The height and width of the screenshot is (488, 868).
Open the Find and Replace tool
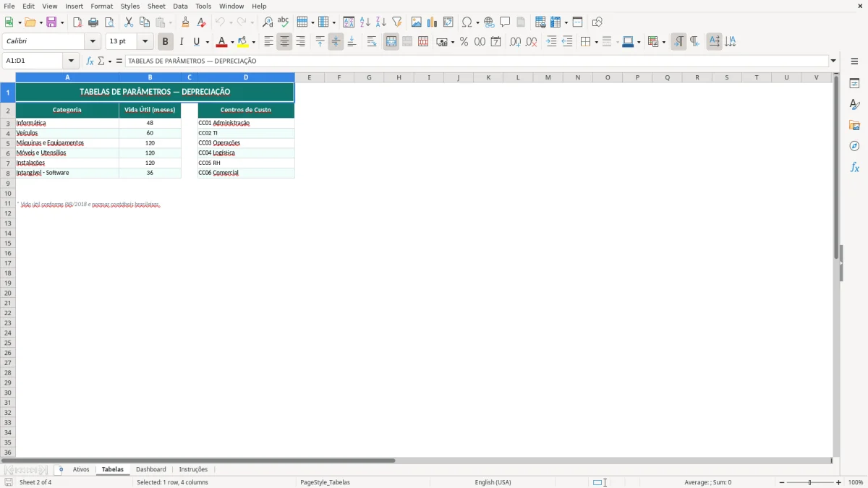coord(267,22)
